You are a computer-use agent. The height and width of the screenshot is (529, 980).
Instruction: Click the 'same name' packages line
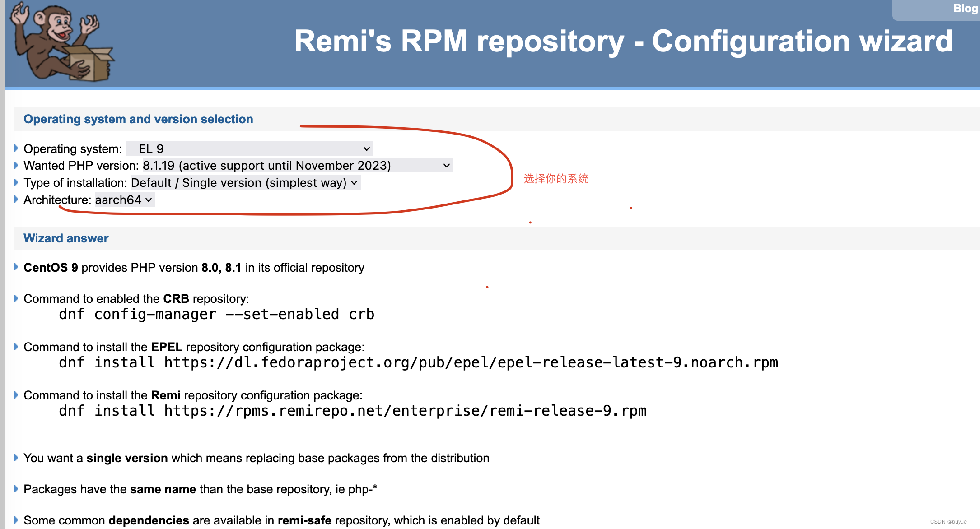(x=201, y=489)
